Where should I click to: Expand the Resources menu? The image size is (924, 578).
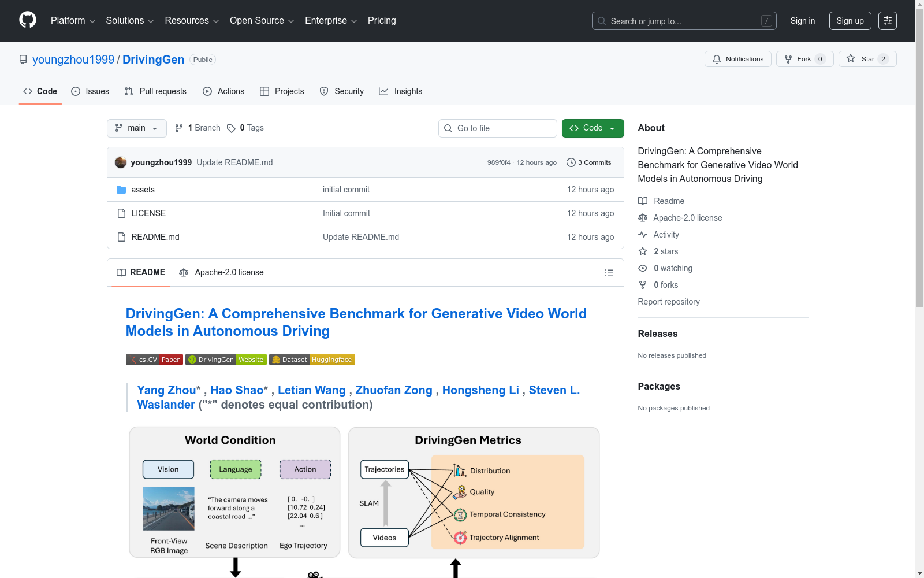[192, 21]
